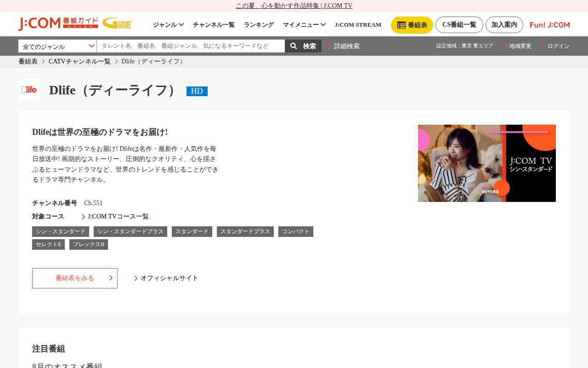The height and width of the screenshot is (368, 588).
Task: Expand the ジャンル menu
Action: pyautogui.click(x=168, y=25)
